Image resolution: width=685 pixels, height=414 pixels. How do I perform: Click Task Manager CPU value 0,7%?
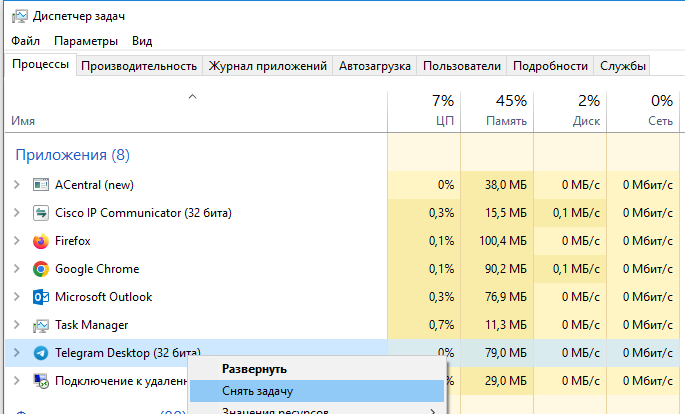[441, 325]
